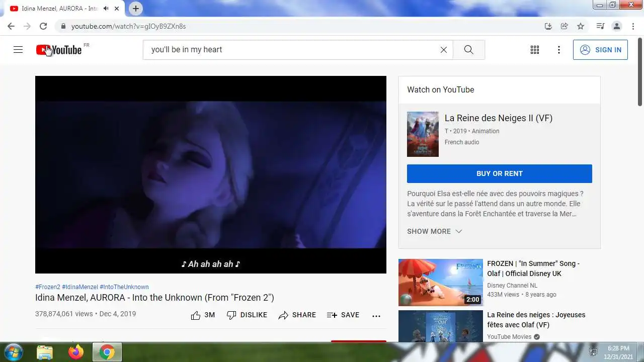The height and width of the screenshot is (362, 644).
Task: Click Watch on YouTube heading
Action: click(441, 89)
